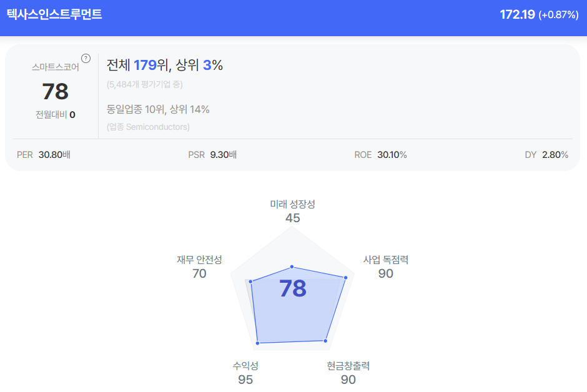587x392 pixels.
Task: Click the 78 score inside radar chart
Action: [x=292, y=288]
